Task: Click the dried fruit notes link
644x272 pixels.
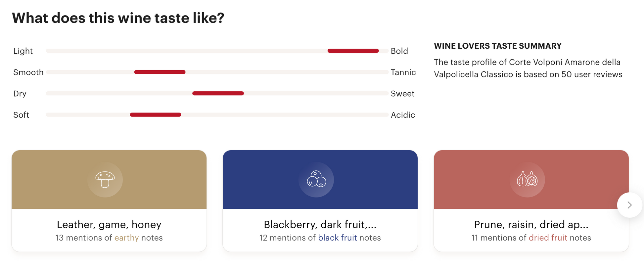Action: 548,238
